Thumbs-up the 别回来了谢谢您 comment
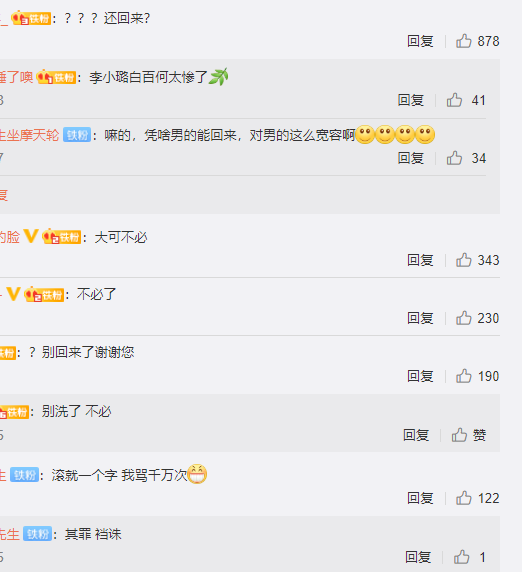 click(x=464, y=376)
